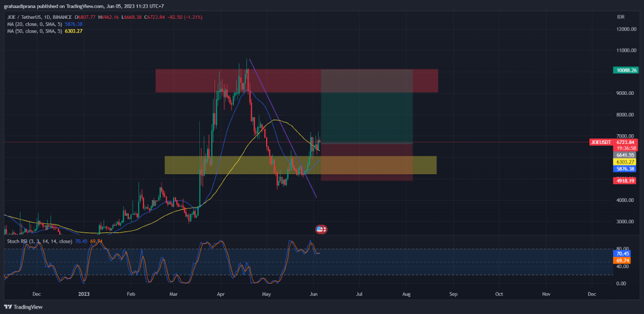Click the May label on time axis
Viewport: 644px width, 314px height.
coord(267,294)
